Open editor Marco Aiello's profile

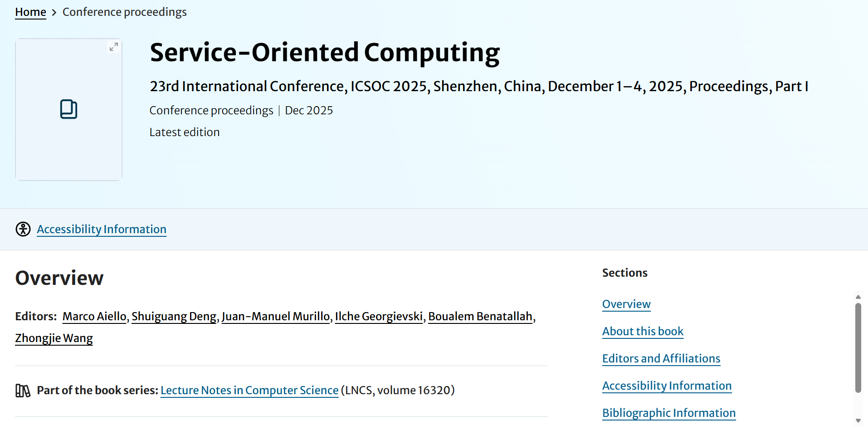coord(94,316)
